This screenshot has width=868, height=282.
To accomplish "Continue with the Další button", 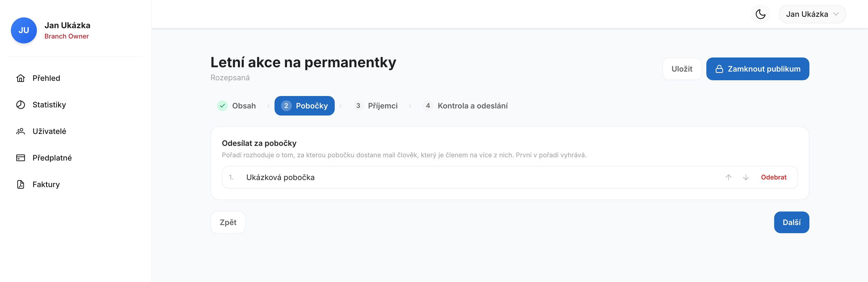I will click(791, 222).
